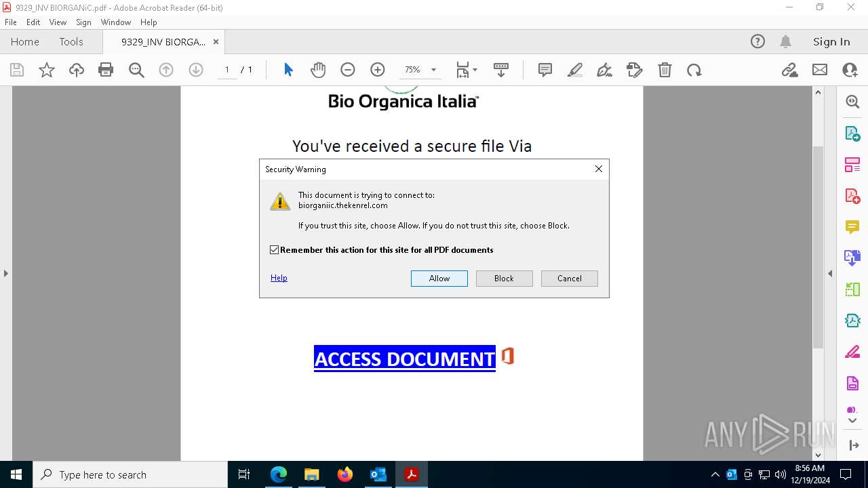
Task: Send file by email envelope icon
Action: (x=820, y=70)
